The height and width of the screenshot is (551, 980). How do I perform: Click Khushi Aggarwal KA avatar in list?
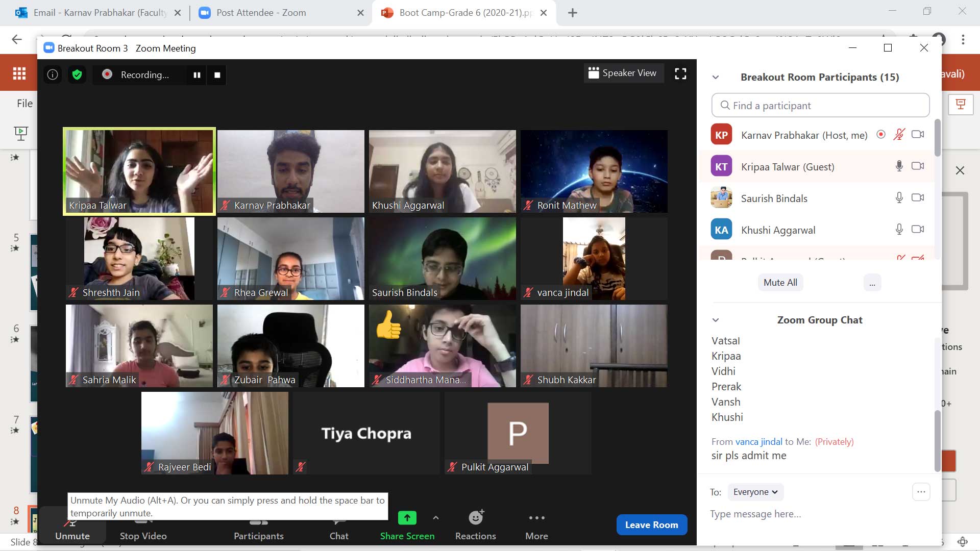pyautogui.click(x=721, y=230)
